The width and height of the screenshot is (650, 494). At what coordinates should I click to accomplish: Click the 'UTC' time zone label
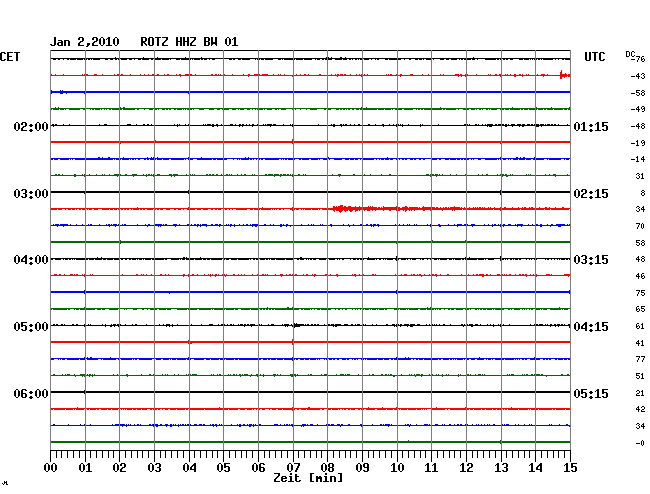[x=595, y=57]
